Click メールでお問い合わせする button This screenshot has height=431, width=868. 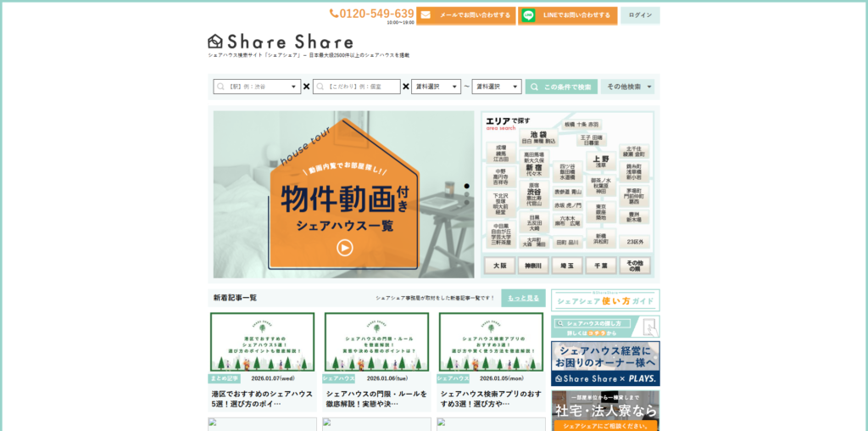[466, 15]
